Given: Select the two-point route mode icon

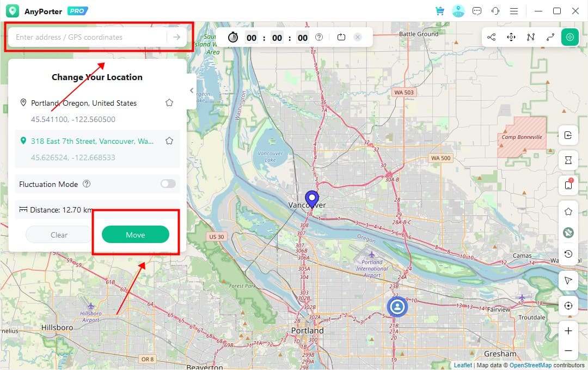Looking at the screenshot, I should click(550, 37).
